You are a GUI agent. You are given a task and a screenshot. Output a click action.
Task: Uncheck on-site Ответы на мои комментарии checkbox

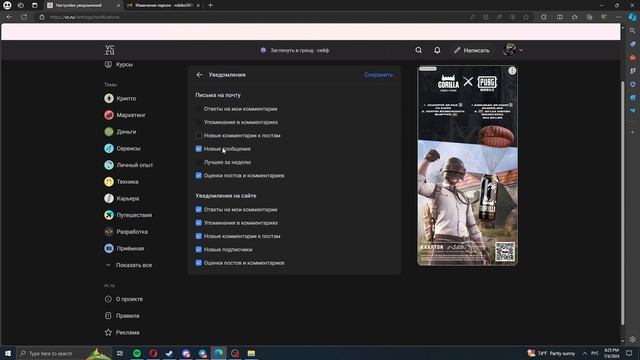(x=199, y=209)
